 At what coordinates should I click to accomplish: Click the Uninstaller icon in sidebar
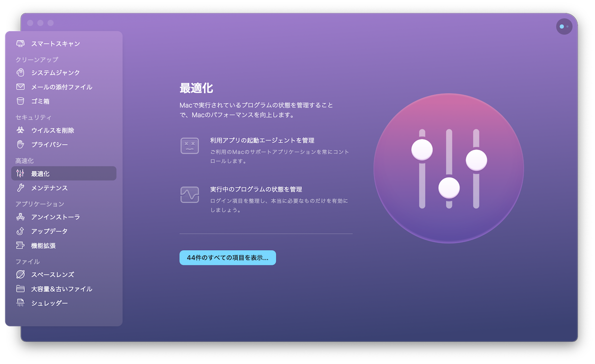(20, 217)
